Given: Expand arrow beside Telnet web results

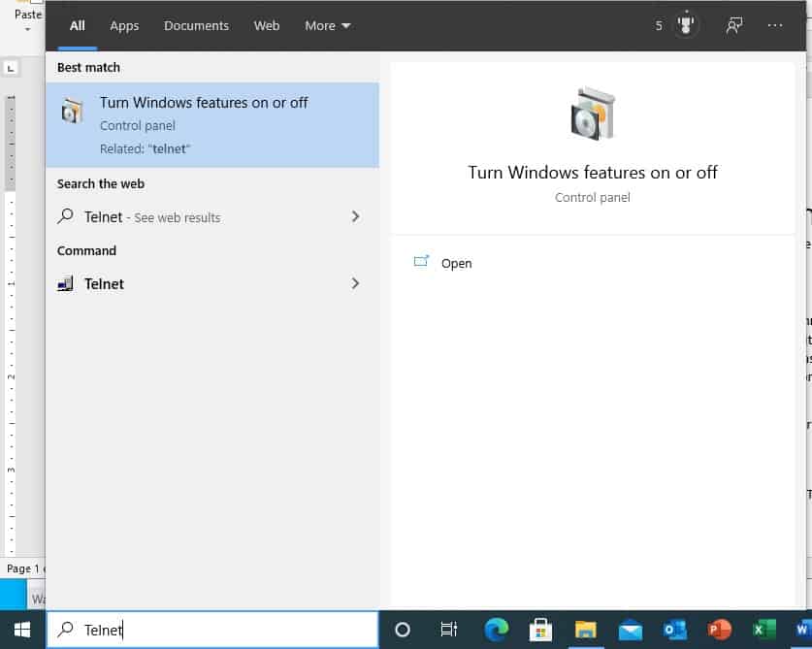Looking at the screenshot, I should (x=355, y=216).
